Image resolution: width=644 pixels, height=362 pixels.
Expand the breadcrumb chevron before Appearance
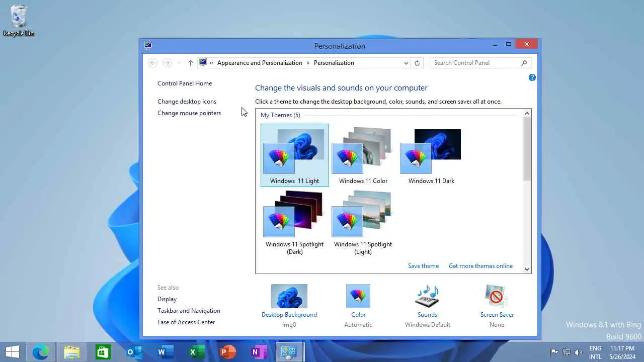coord(211,63)
